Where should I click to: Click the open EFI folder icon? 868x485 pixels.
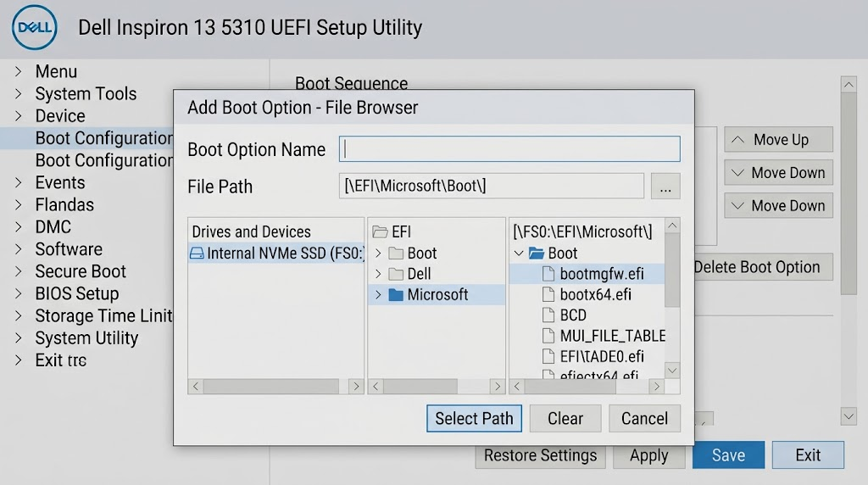[x=380, y=231]
